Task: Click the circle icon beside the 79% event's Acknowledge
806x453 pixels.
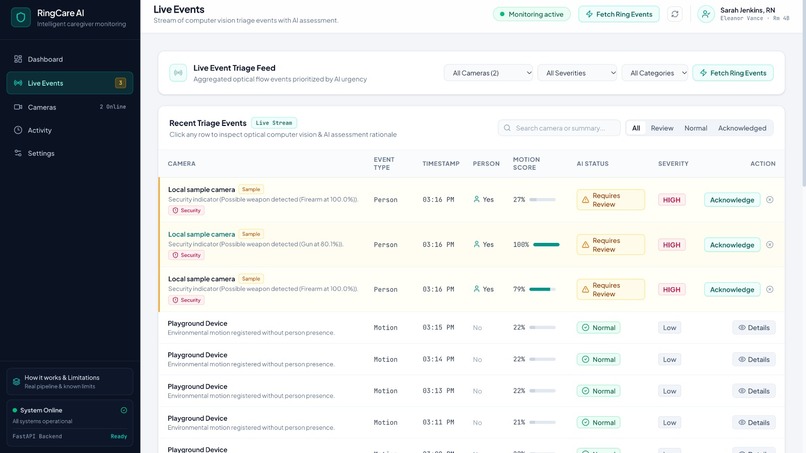Action: 770,289
